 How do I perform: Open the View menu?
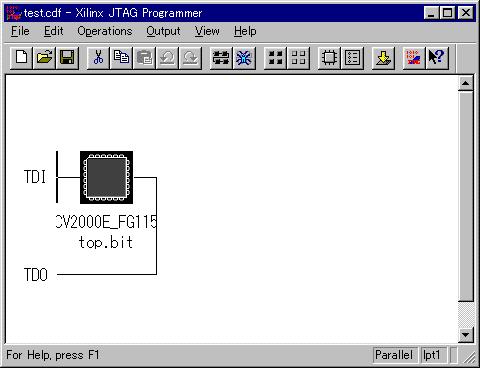[x=207, y=31]
